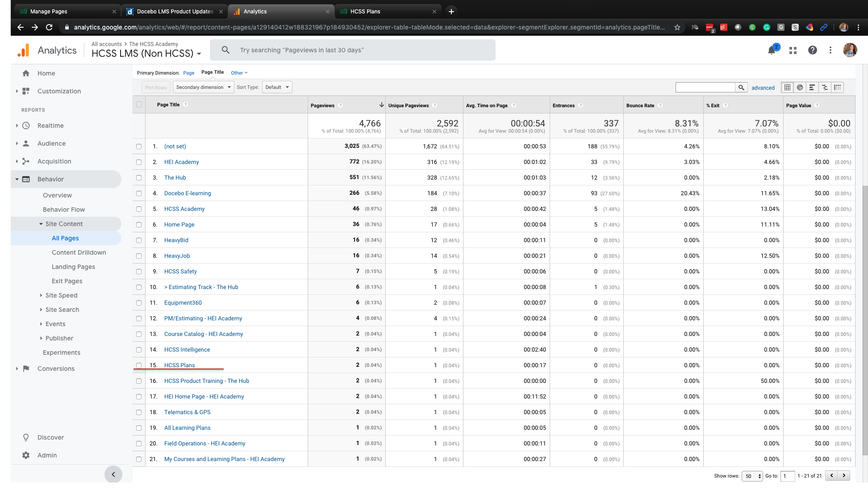Check the HEI Academy row checkbox
Viewport: 868px width, 495px height.
click(x=139, y=162)
